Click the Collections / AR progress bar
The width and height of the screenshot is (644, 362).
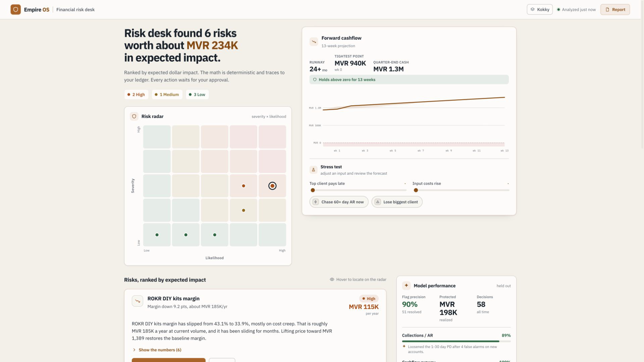(x=456, y=341)
